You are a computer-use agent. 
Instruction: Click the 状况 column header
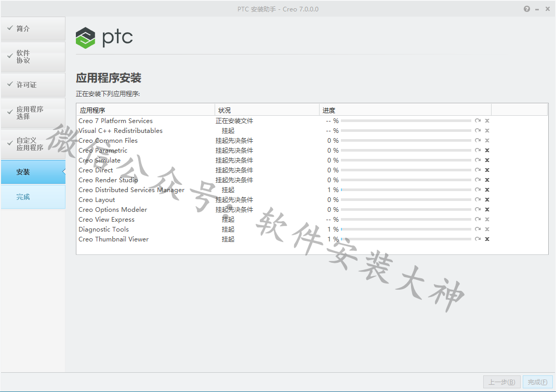pos(267,110)
